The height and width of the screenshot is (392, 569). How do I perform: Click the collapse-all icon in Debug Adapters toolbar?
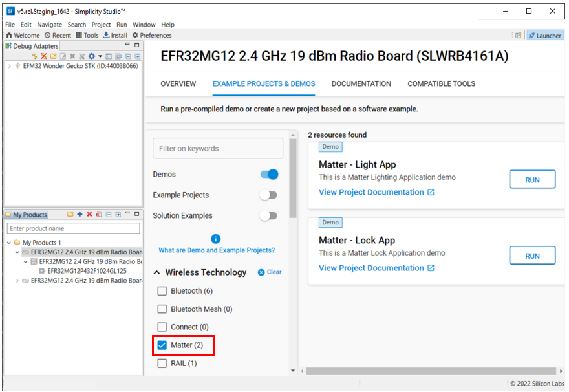click(128, 56)
